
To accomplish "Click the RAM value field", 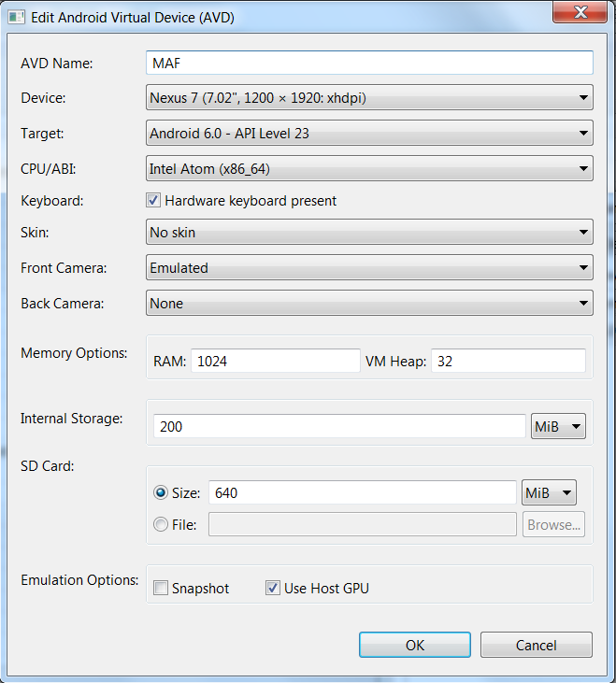I will pyautogui.click(x=276, y=361).
